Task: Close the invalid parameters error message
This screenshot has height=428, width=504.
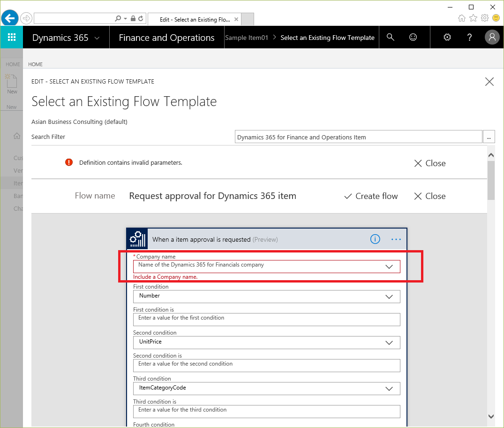Action: (430, 163)
